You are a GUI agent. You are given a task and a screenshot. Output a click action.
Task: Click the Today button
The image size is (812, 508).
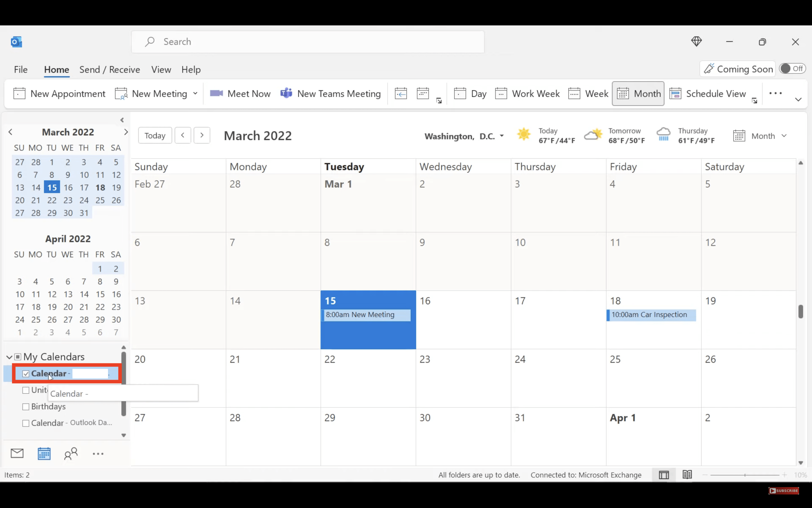[x=155, y=135]
